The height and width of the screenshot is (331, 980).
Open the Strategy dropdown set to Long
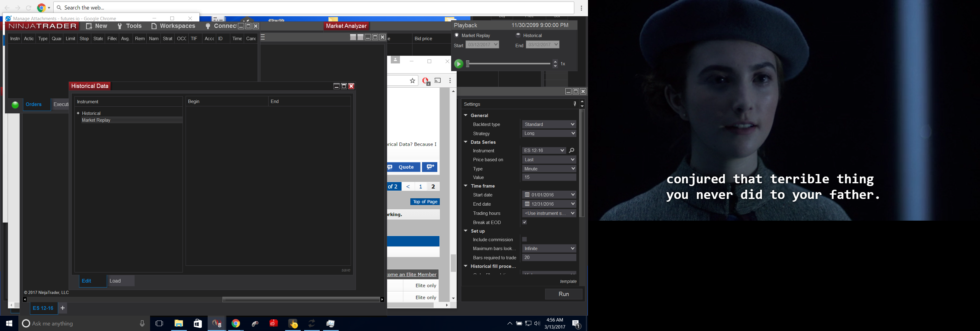pos(549,133)
